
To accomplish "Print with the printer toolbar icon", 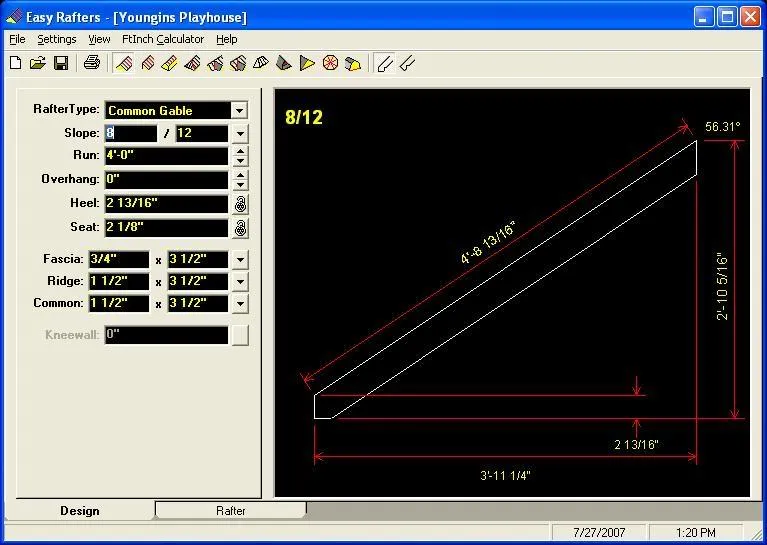I will click(x=91, y=63).
